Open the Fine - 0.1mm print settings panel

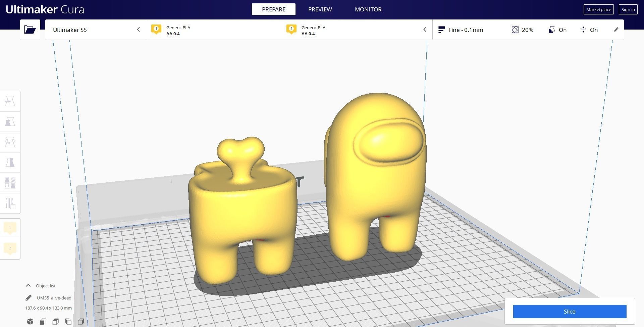point(528,30)
